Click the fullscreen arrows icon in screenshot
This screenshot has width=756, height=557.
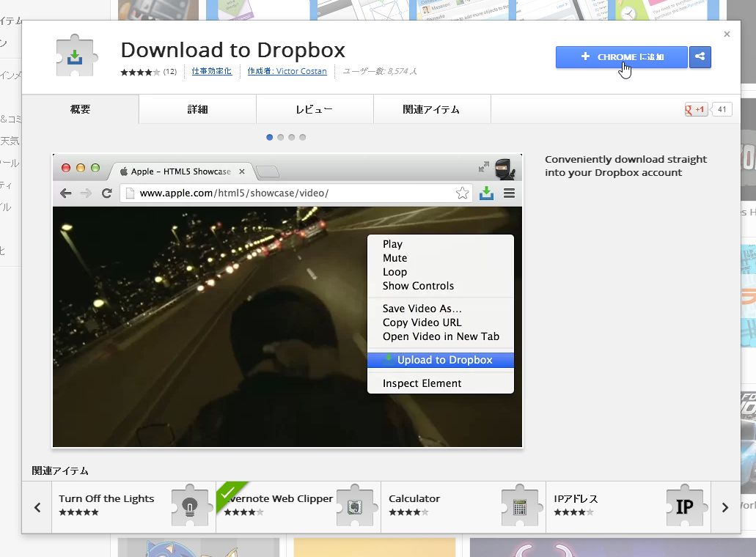[x=483, y=166]
